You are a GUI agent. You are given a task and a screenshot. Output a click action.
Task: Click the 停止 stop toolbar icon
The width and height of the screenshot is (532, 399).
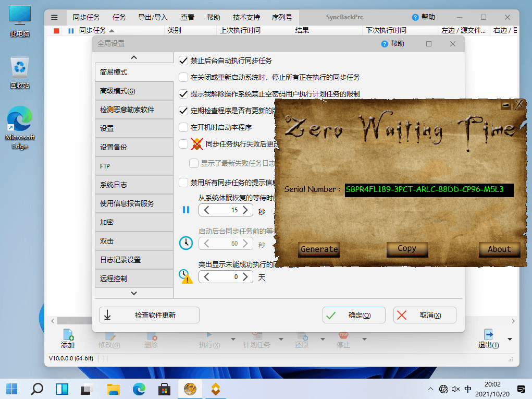click(343, 335)
